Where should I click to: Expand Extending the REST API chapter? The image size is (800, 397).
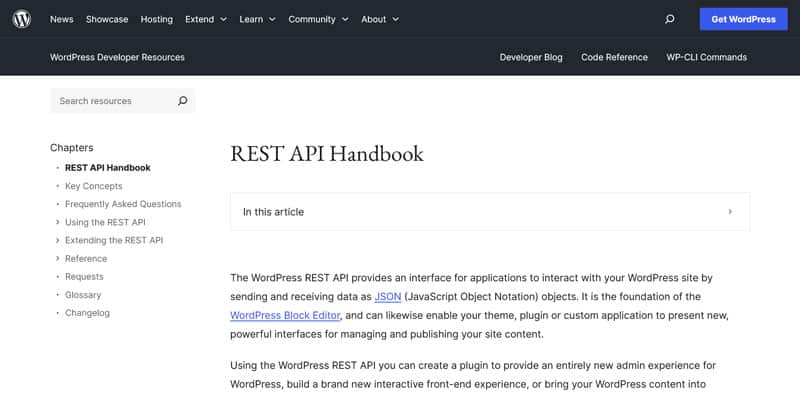pyautogui.click(x=58, y=240)
